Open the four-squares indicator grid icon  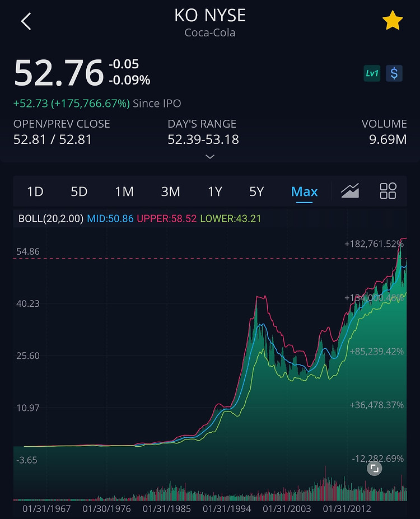point(388,191)
